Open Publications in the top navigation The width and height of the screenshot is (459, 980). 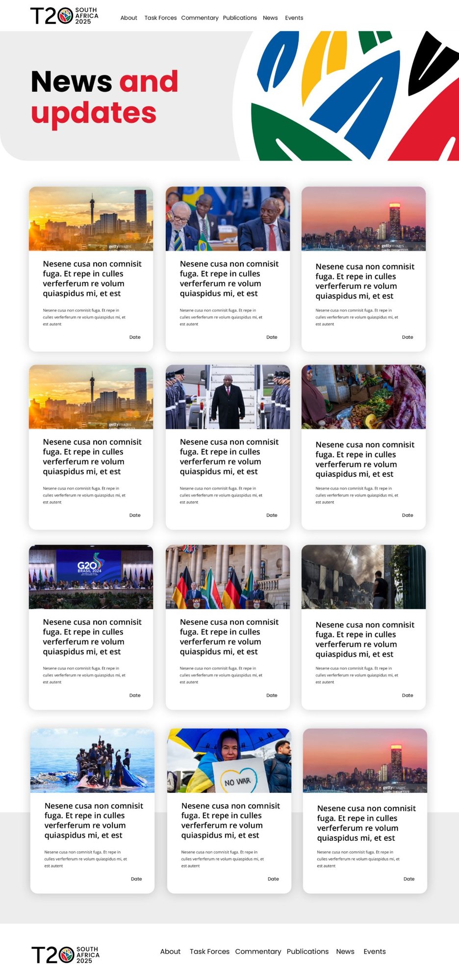pyautogui.click(x=240, y=18)
